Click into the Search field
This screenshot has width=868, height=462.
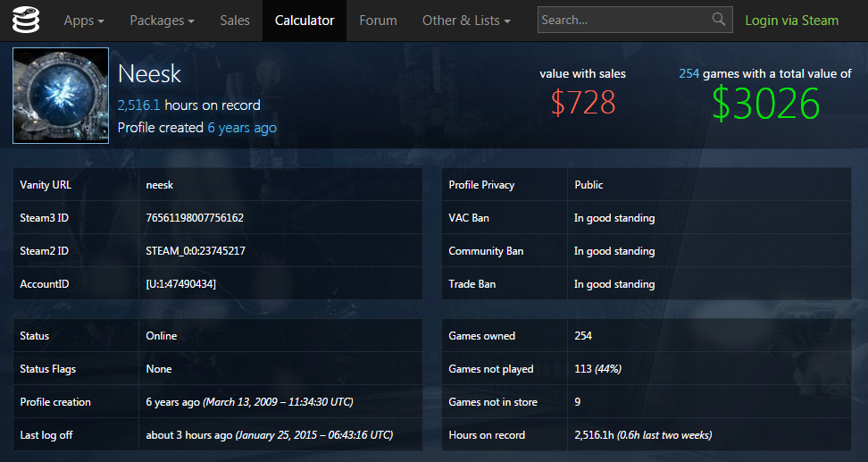pos(635,20)
